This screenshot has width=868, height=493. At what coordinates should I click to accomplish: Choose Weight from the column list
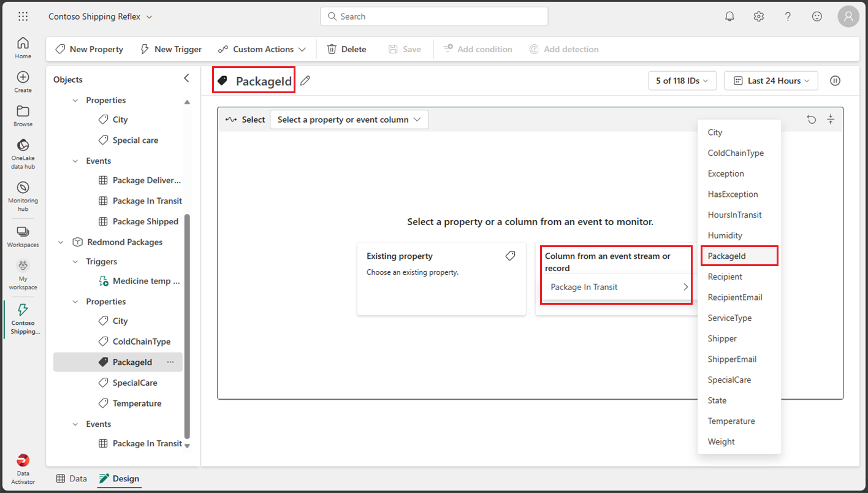coord(739,441)
